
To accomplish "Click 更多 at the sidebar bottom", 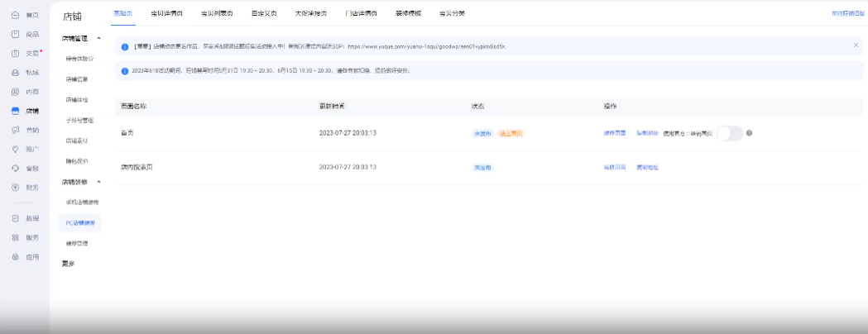I will tap(68, 264).
